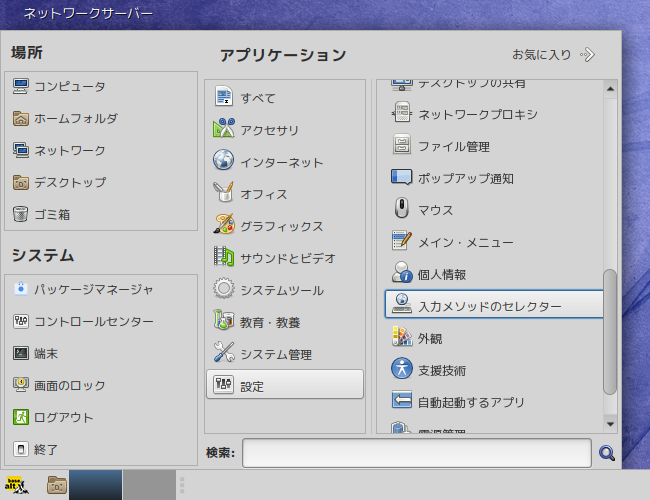Open the 外観 appearance preferences icon

(x=402, y=337)
